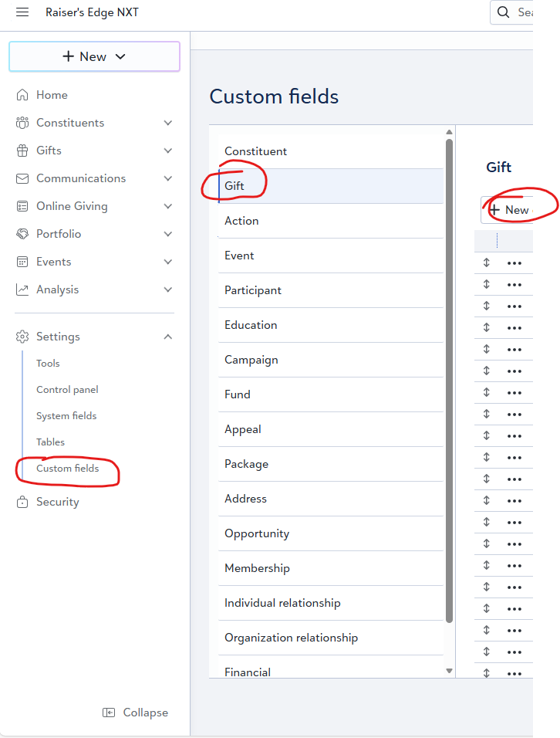Open Custom fields under Settings

(68, 469)
